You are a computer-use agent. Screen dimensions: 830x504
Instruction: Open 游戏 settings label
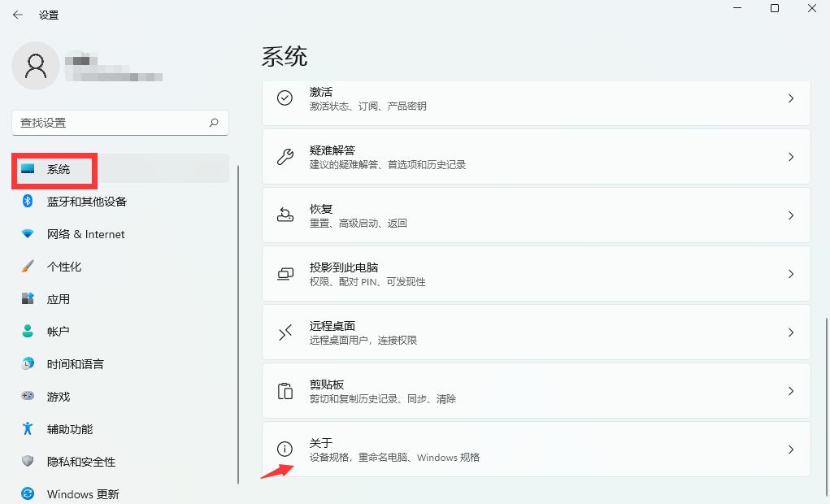(59, 397)
